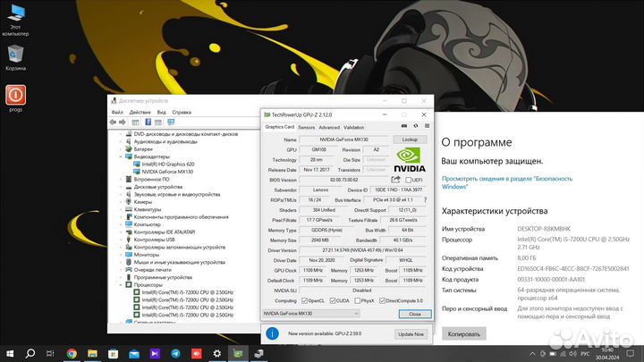The image size is (644, 362).
Task: Click the BIOS export share icon
Action: pos(395,180)
